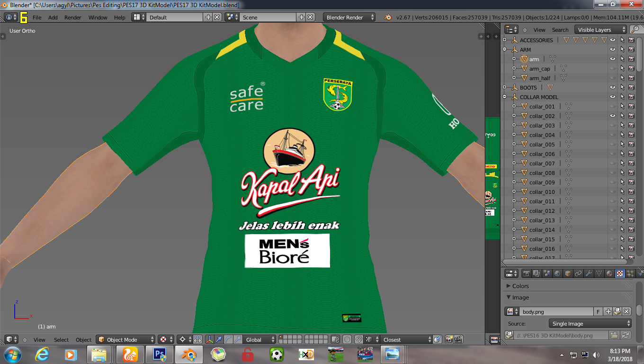Toggle renderability of COLLAR MODEL group
This screenshot has height=364, width=644.
631,97
